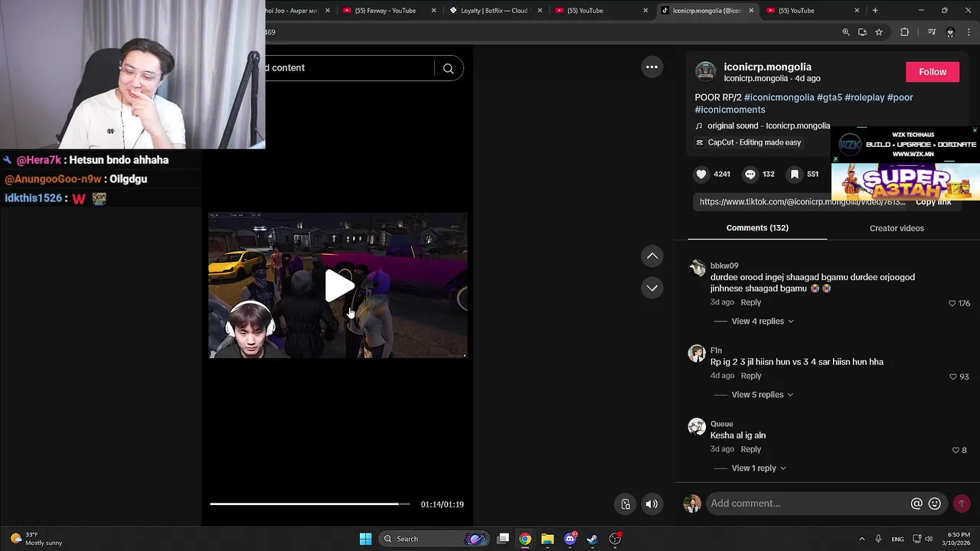The width and height of the screenshot is (980, 551).
Task: Click the #iconicmongolia hashtag
Action: [779, 97]
